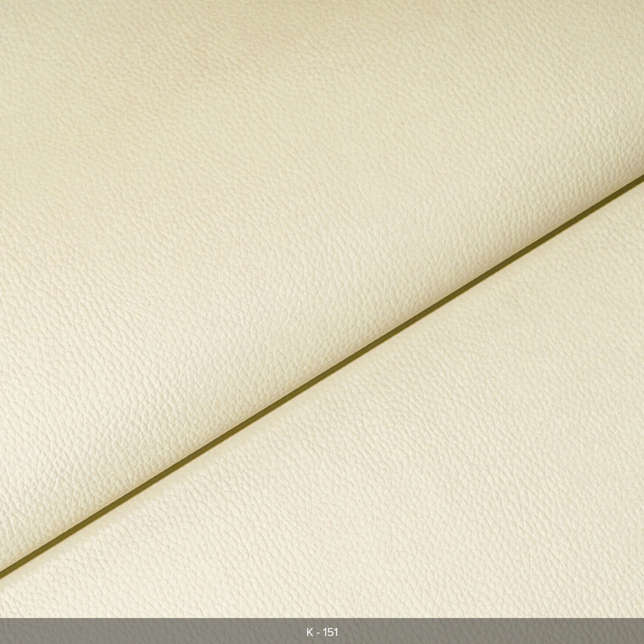This screenshot has width=644, height=644.
Task: Click the K - 151 label text
Action: pos(322,632)
